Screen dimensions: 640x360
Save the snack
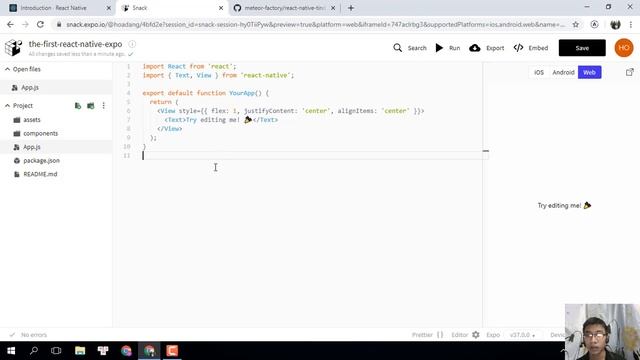pos(582,48)
